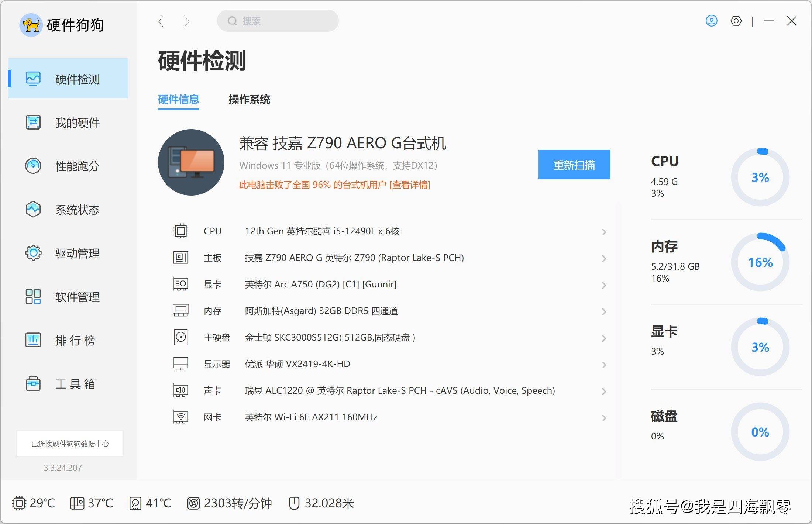Expand the 网卡 AX211 row chevron
The height and width of the screenshot is (524, 812).
(x=604, y=418)
